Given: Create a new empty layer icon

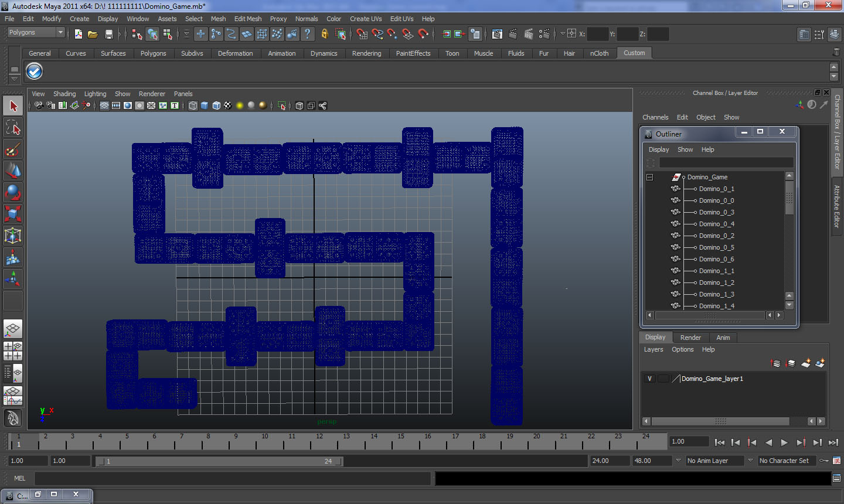Looking at the screenshot, I should click(x=806, y=363).
